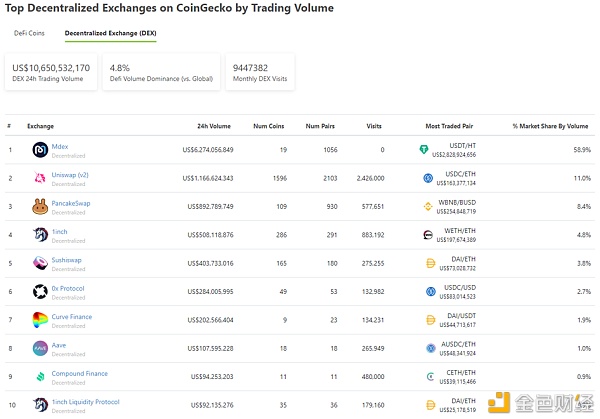Click the Mdex exchange logo icon
The image size is (600, 419).
(40, 150)
